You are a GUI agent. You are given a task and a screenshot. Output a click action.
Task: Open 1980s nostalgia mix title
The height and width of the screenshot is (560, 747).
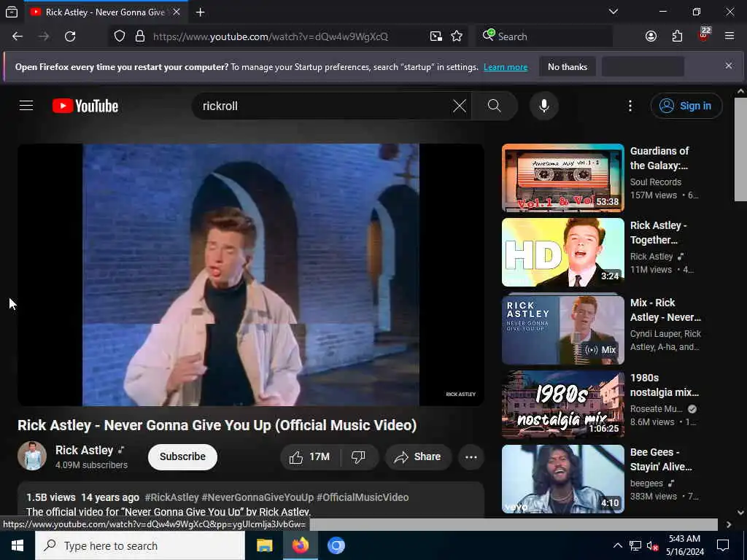(664, 385)
